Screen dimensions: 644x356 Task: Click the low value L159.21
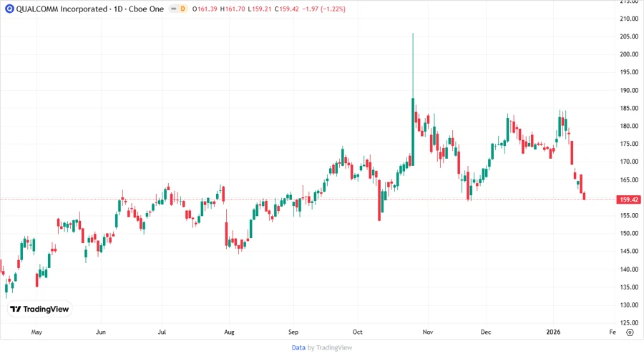pyautogui.click(x=260, y=9)
